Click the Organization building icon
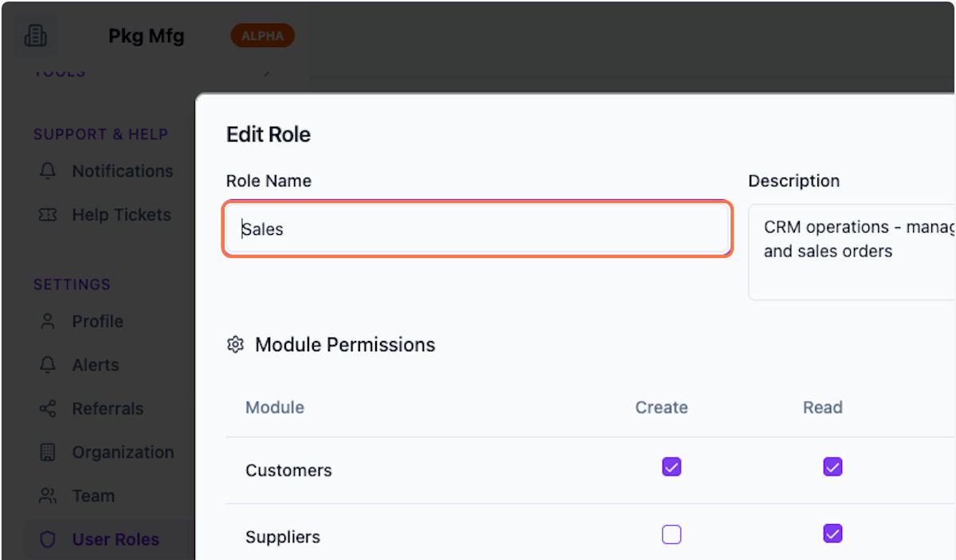 [x=47, y=452]
